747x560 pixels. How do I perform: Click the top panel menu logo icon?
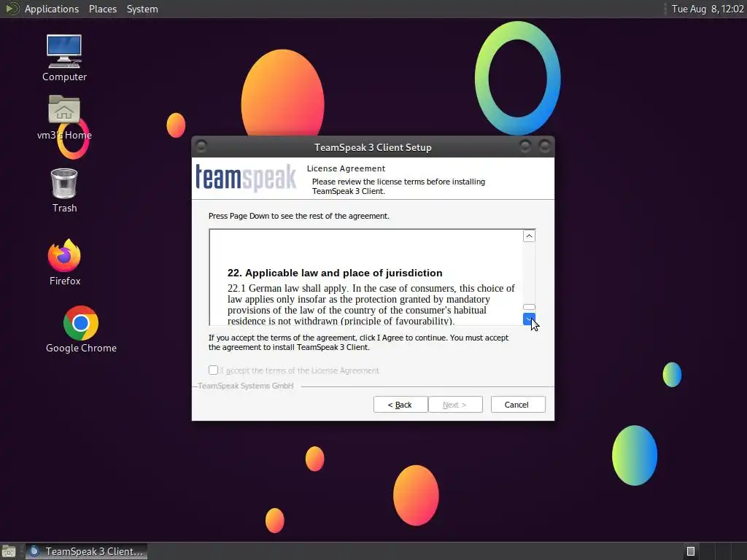[x=12, y=9]
